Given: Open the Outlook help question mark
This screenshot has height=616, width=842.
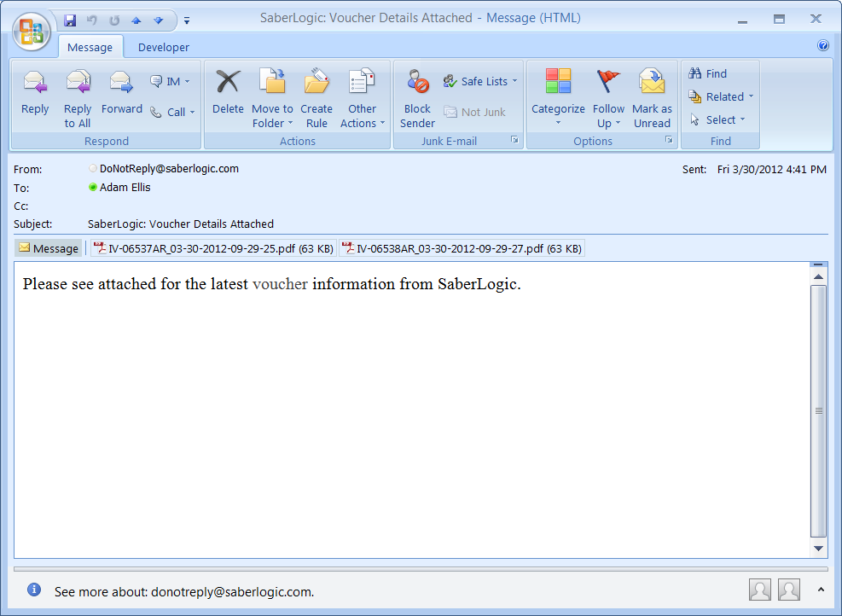Looking at the screenshot, I should coord(823,46).
